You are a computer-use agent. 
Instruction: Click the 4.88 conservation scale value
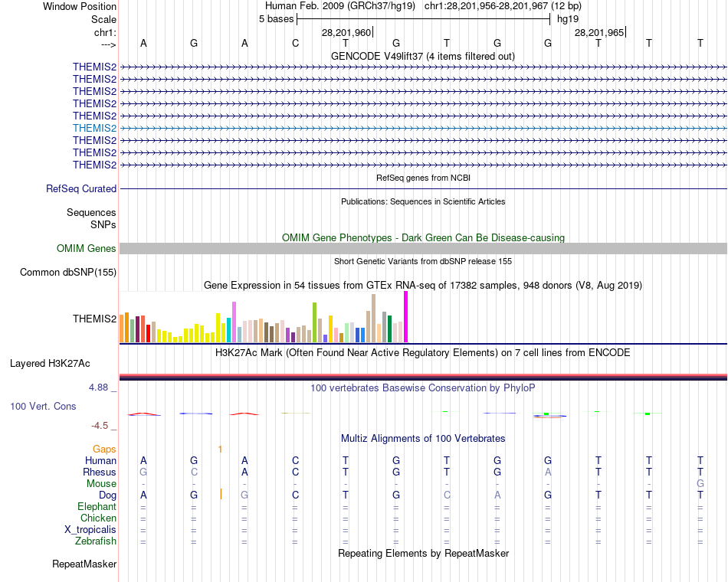(98, 387)
